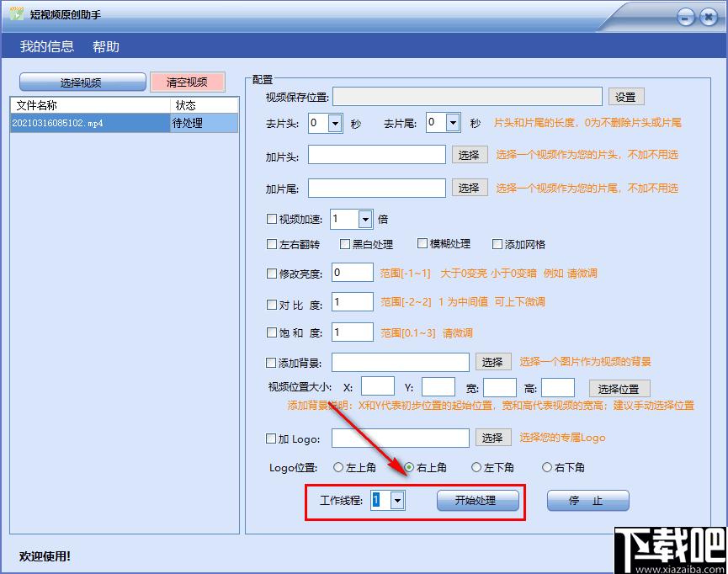Click the Y position input field
This screenshot has height=574, width=728.
click(438, 387)
